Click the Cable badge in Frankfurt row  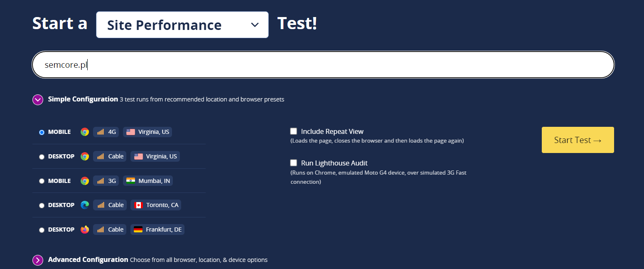click(x=110, y=230)
